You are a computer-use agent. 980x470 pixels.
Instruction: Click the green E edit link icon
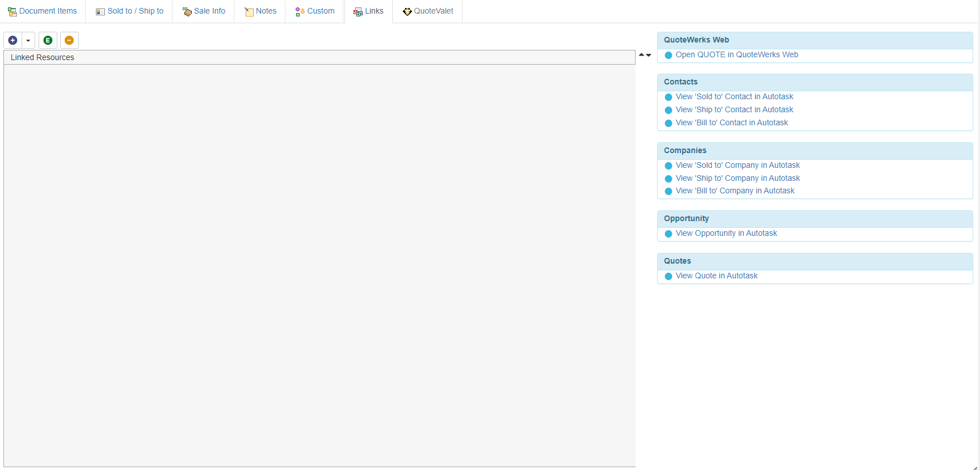[48, 40]
